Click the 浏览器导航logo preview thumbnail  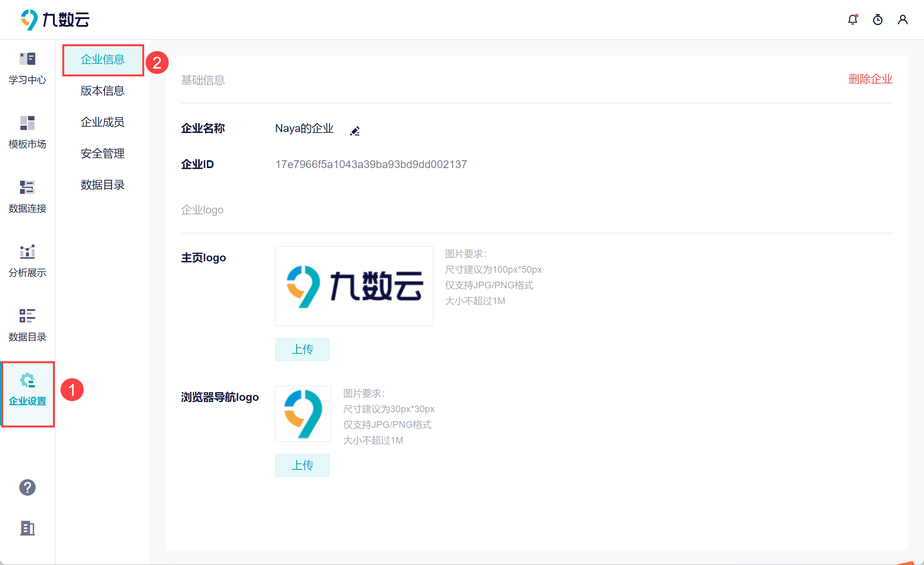point(303,414)
